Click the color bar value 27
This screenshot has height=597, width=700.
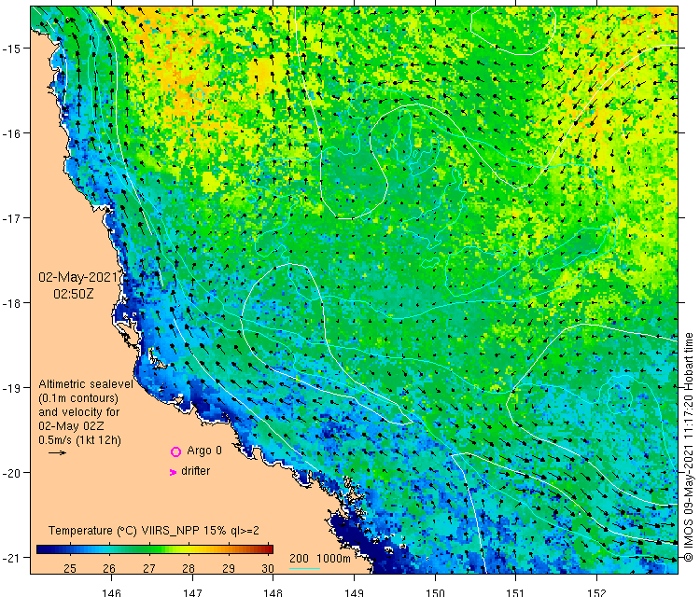pos(149,568)
